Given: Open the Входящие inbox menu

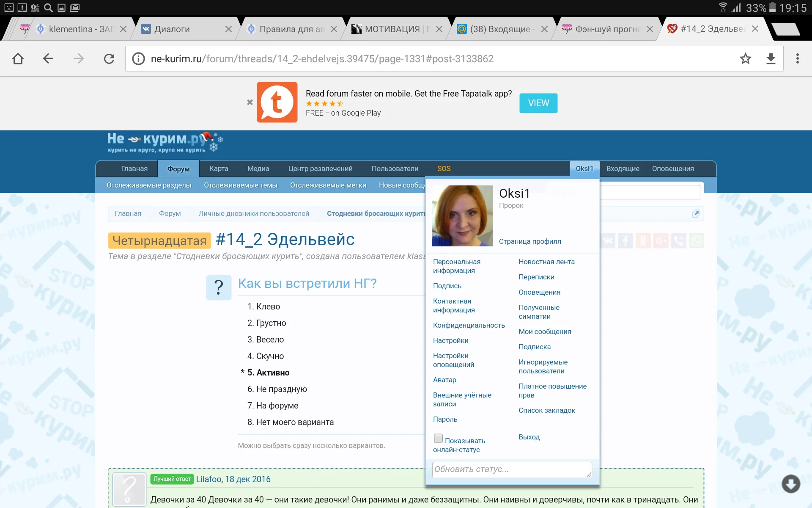Looking at the screenshot, I should point(623,168).
